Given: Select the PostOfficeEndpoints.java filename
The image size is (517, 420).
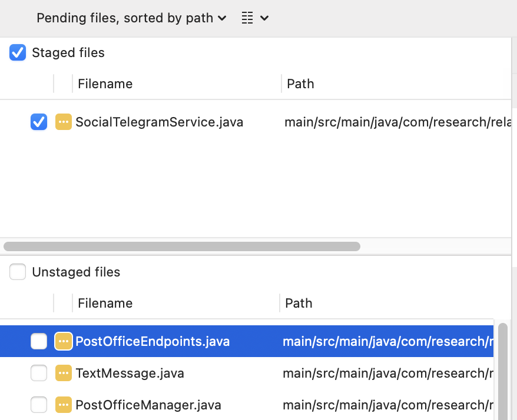Looking at the screenshot, I should click(153, 341).
